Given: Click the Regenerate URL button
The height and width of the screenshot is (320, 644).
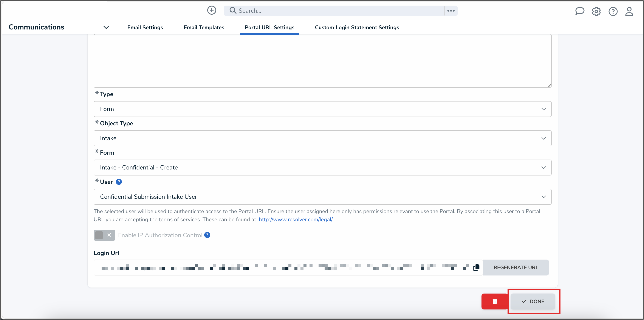Looking at the screenshot, I should (x=516, y=268).
